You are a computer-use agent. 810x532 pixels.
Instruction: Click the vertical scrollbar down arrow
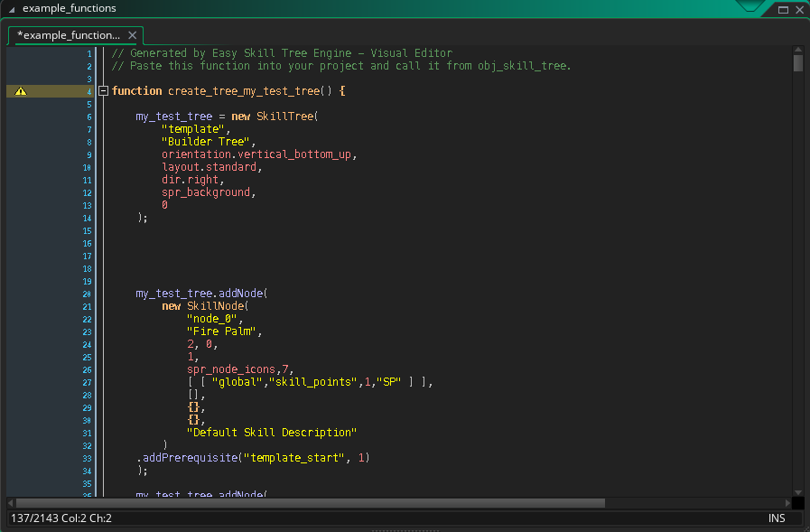pyautogui.click(x=798, y=493)
